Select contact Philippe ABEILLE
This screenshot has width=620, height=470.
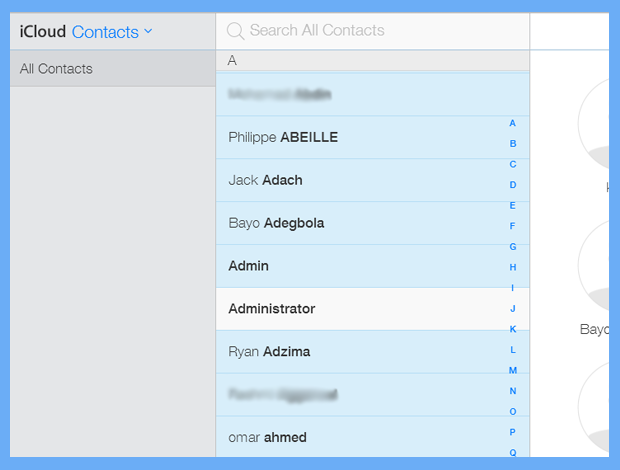click(x=283, y=137)
